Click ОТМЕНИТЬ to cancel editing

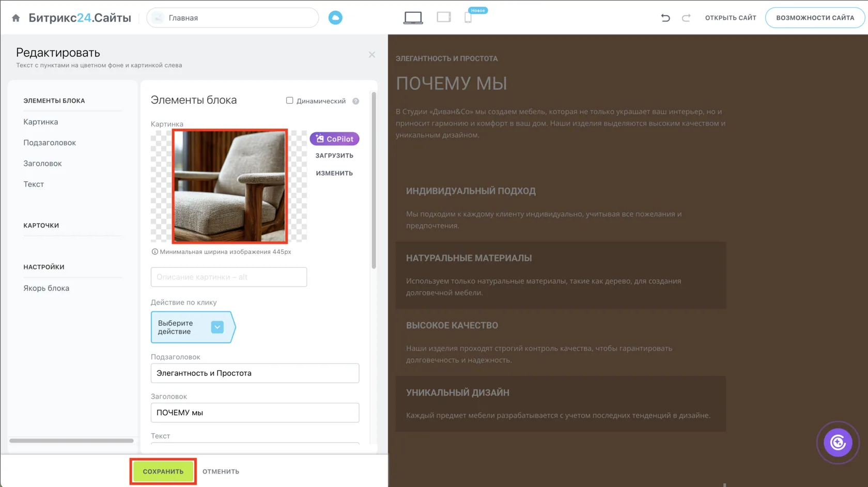[221, 472]
